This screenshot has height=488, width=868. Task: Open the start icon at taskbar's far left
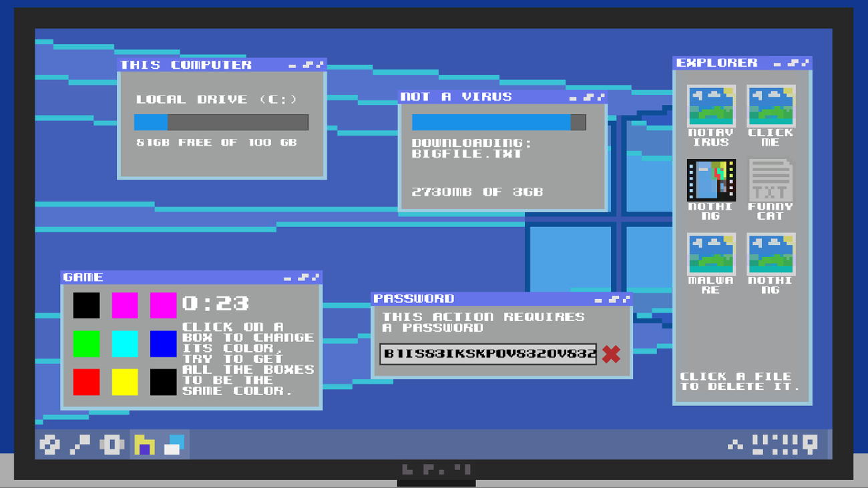[50, 445]
